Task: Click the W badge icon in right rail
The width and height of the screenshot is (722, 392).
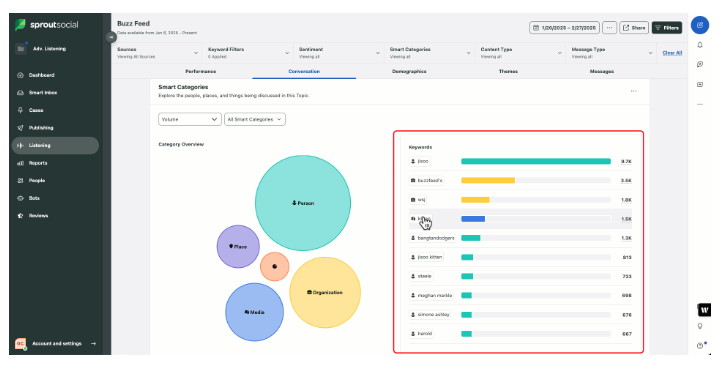Action: click(x=704, y=310)
